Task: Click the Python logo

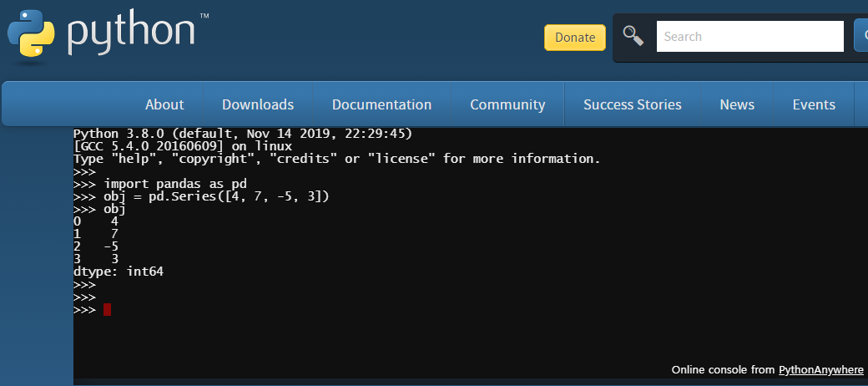Action: [x=31, y=33]
